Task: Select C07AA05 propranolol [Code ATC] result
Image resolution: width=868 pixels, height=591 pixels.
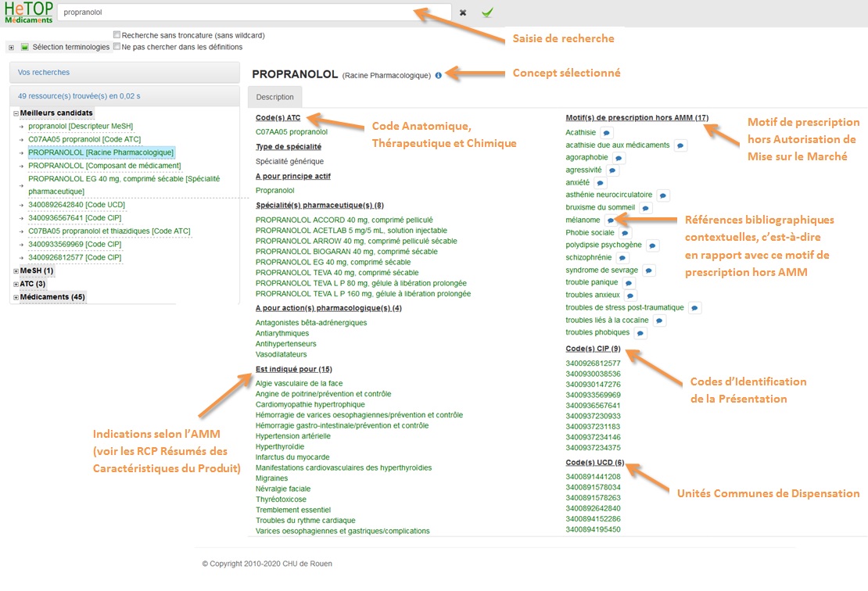Action: (x=84, y=139)
